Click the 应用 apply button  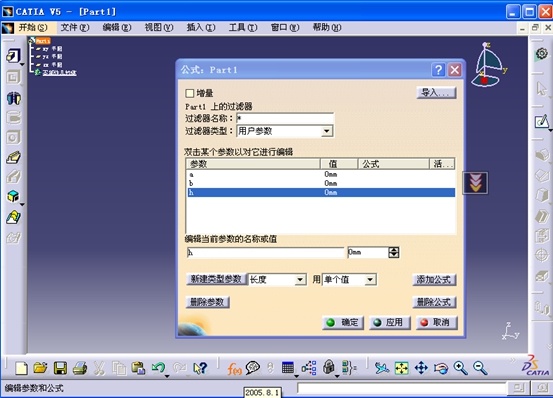click(x=390, y=323)
